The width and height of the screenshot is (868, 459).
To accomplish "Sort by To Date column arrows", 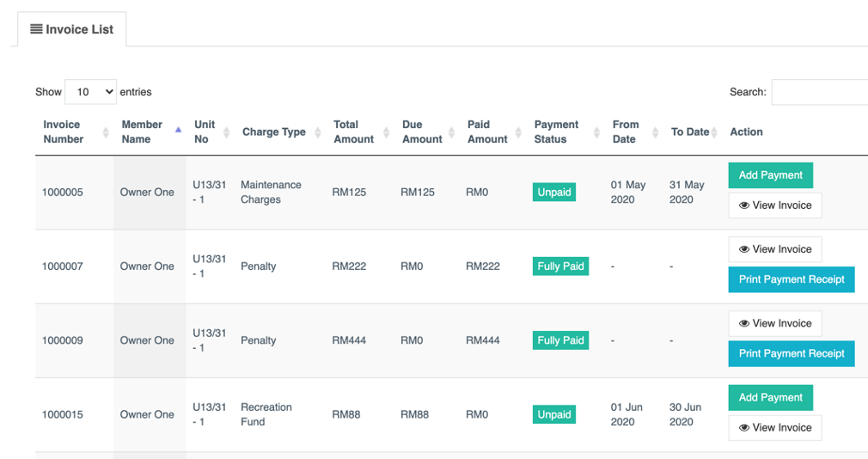I will 715,132.
